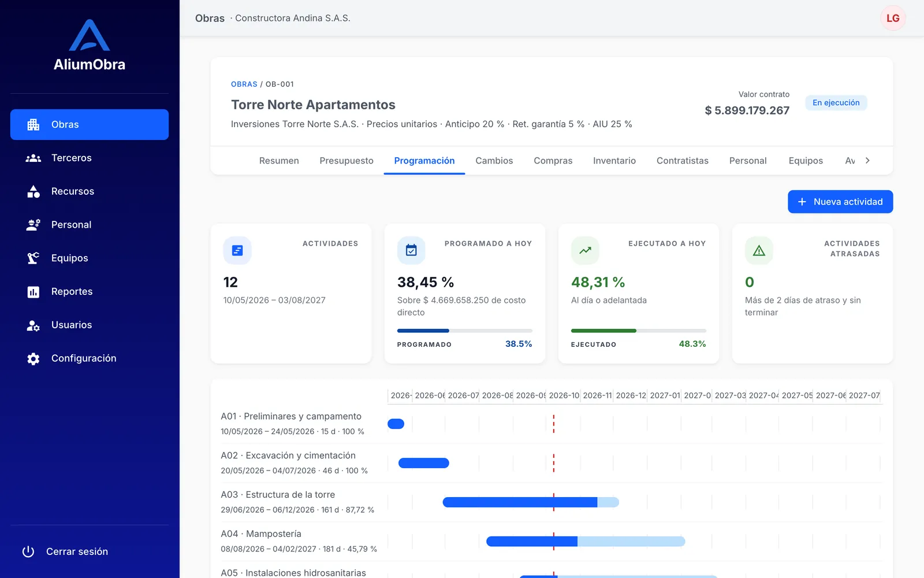
Task: Click the 2026-10 month header
Action: click(x=564, y=395)
